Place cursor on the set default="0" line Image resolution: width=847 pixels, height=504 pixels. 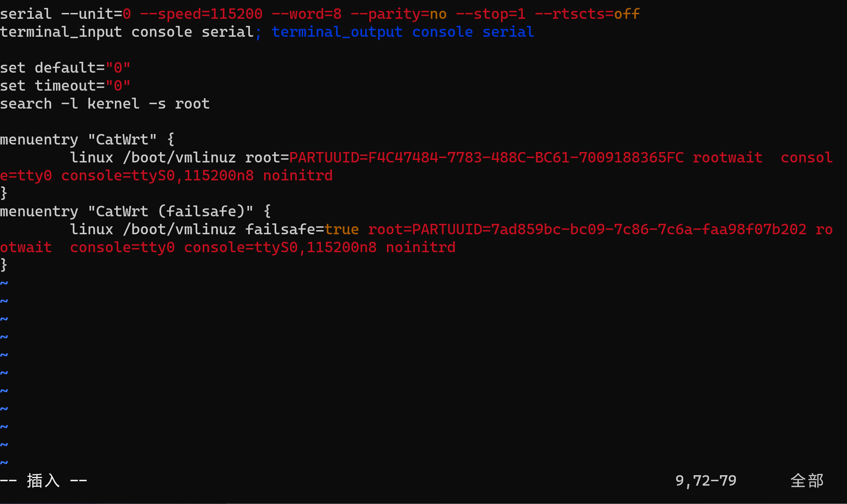pyautogui.click(x=65, y=68)
